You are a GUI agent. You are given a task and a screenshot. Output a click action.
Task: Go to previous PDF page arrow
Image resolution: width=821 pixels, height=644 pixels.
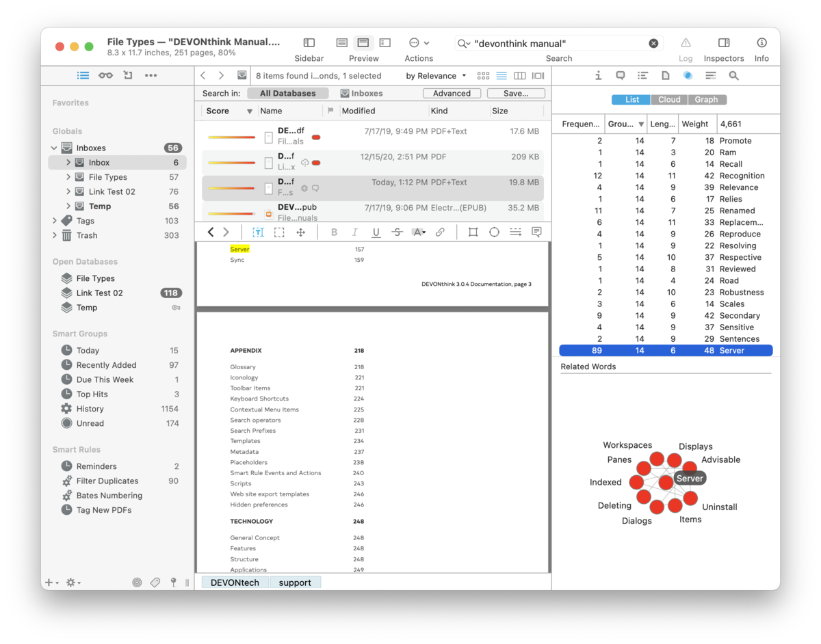(211, 232)
